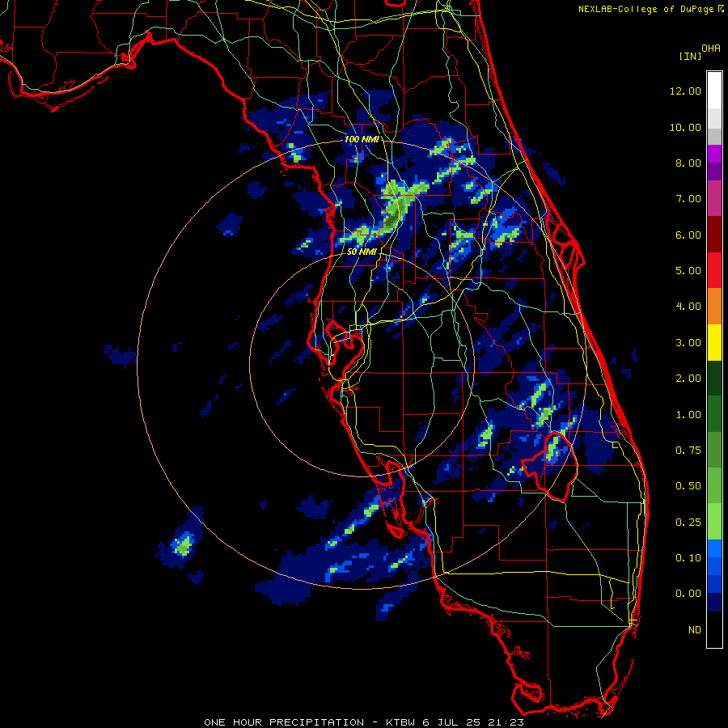728x728 pixels.
Task: Click the OHA product label above the legend
Action: pyautogui.click(x=711, y=49)
